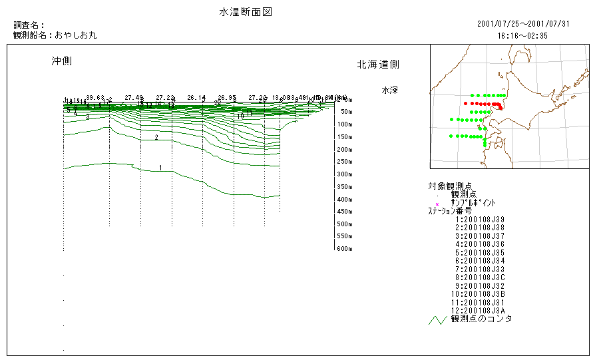Click contour label 2 on the section
This screenshot has width=597, height=364.
click(x=156, y=137)
